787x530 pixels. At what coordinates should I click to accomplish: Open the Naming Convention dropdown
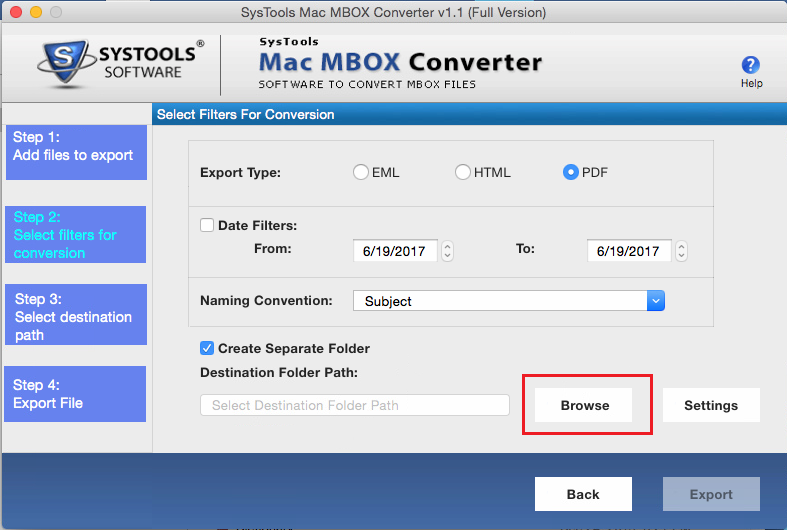(656, 300)
